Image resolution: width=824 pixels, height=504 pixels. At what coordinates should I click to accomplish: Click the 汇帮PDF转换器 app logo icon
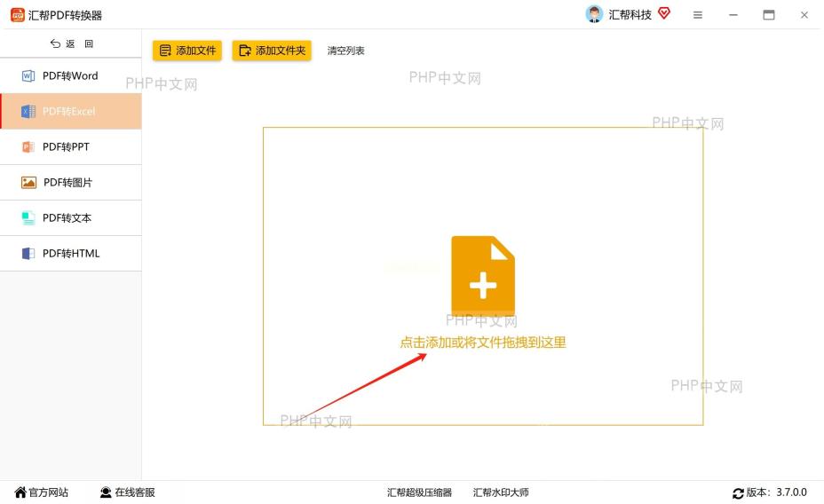click(18, 15)
